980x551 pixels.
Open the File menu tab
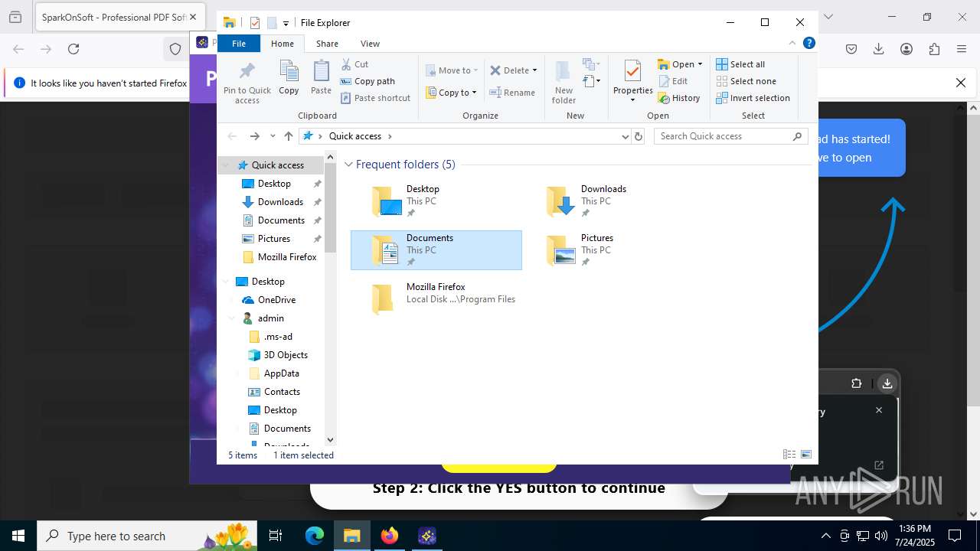[239, 44]
